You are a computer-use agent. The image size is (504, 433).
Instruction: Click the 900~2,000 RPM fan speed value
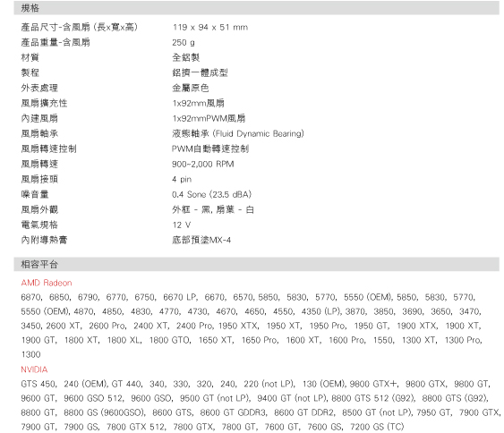(203, 164)
